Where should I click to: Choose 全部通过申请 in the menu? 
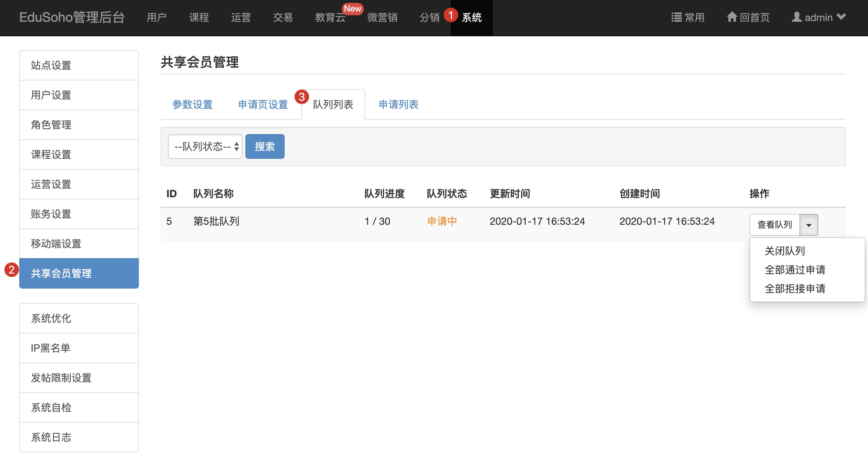(x=795, y=270)
